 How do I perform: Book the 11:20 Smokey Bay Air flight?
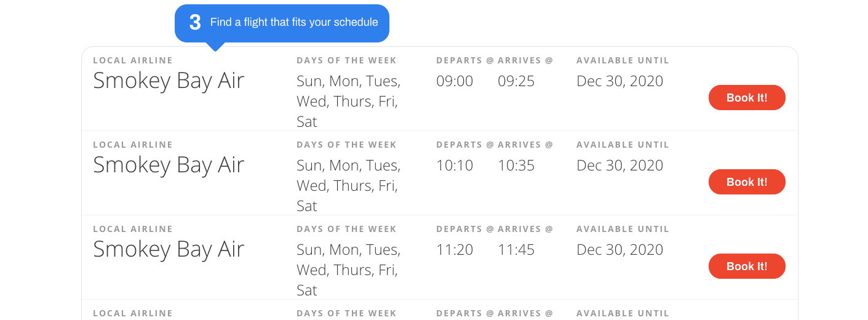coord(747,266)
